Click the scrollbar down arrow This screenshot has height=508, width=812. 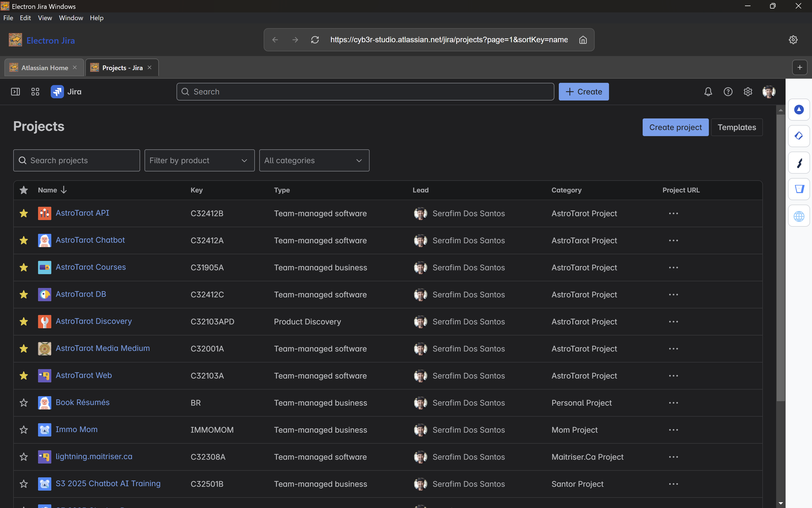781,503
